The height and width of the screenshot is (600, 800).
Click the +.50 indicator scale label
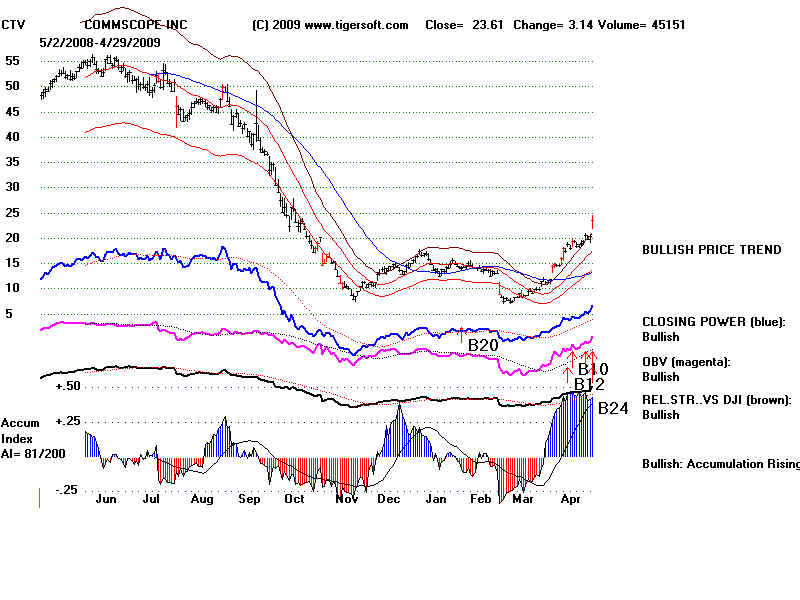click(68, 386)
